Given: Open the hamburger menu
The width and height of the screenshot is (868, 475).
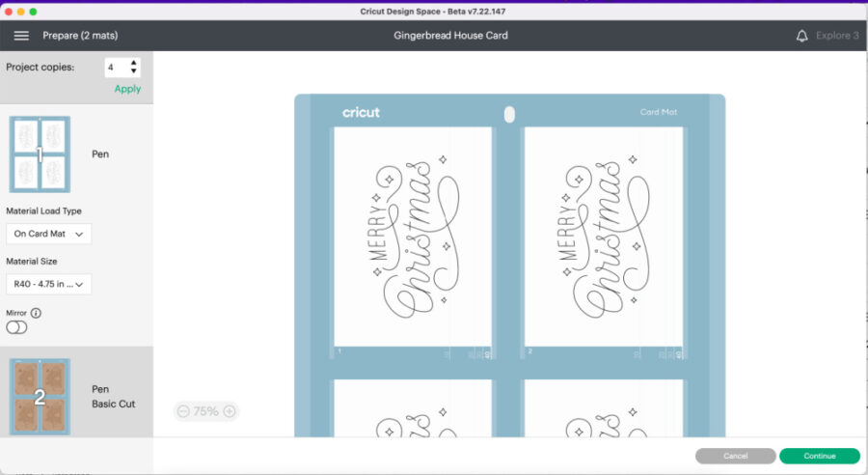Looking at the screenshot, I should 21,36.
